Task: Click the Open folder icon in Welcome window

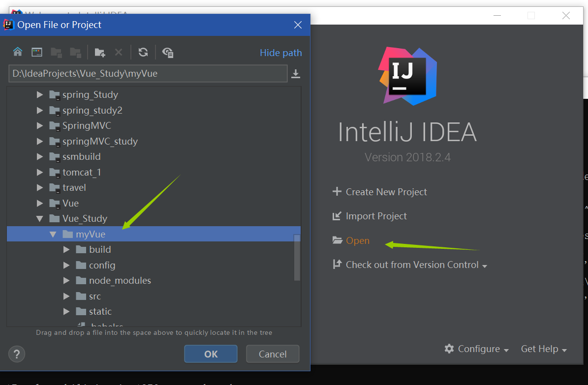Action: [x=338, y=240]
